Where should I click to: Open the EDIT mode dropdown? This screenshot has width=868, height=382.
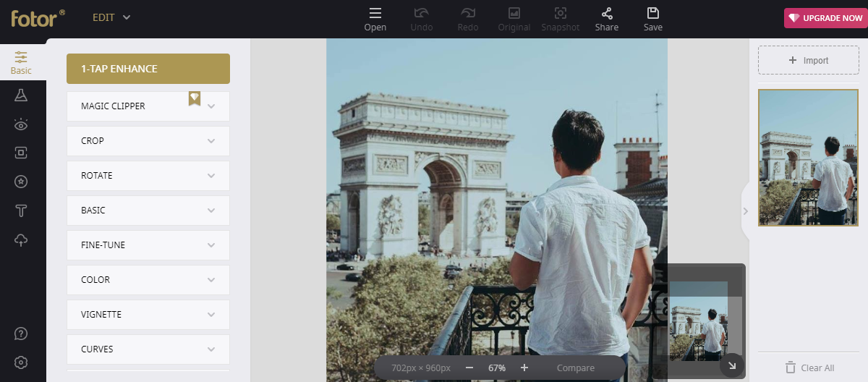tap(111, 17)
